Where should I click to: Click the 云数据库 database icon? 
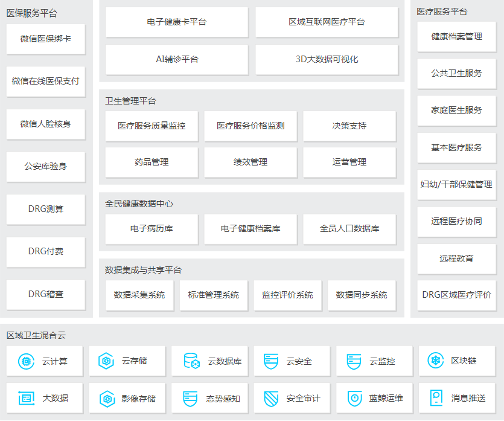[x=191, y=361]
